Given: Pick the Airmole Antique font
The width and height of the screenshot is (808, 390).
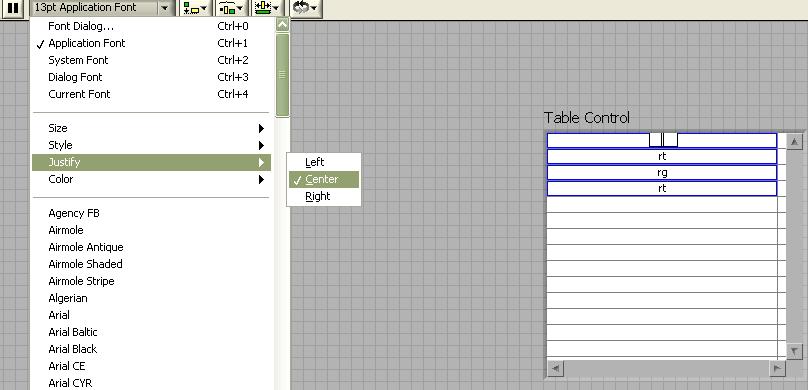Looking at the screenshot, I should (x=151, y=247).
